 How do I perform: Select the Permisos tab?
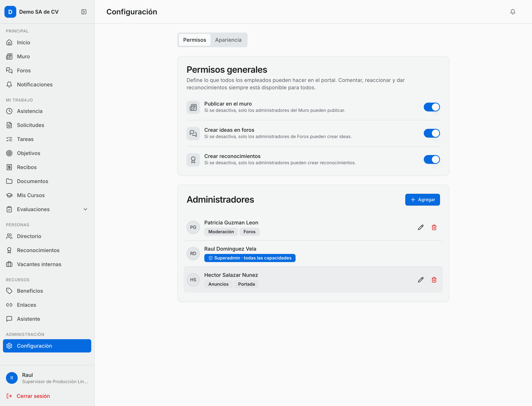(195, 40)
